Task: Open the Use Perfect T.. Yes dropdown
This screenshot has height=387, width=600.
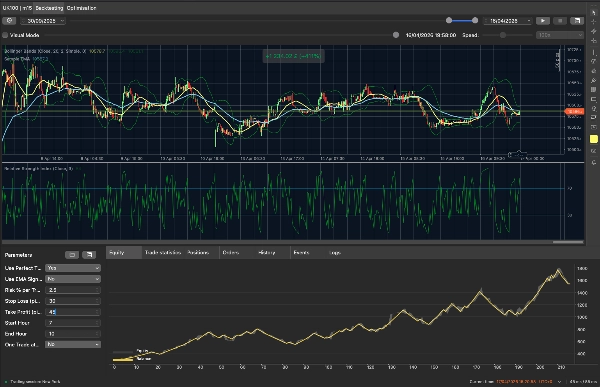Action: tap(73, 268)
